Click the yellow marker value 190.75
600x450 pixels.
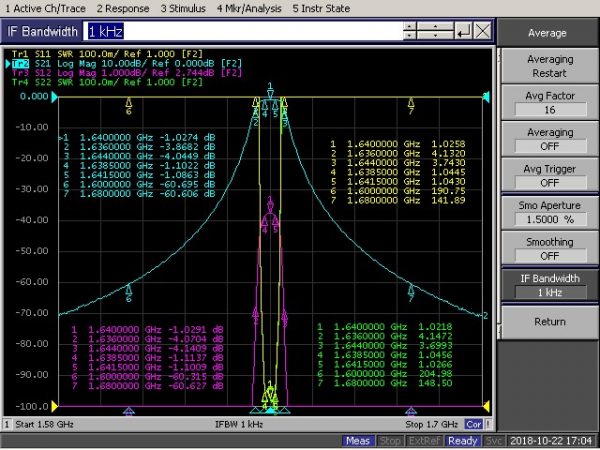pyautogui.click(x=448, y=191)
